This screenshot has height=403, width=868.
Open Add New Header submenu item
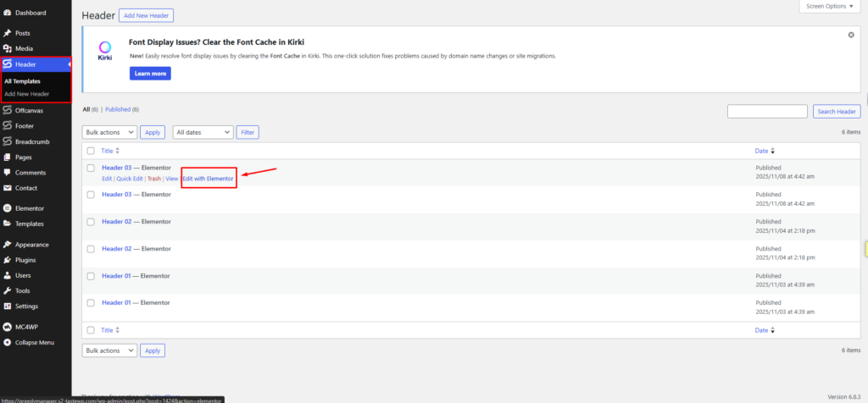coord(27,93)
